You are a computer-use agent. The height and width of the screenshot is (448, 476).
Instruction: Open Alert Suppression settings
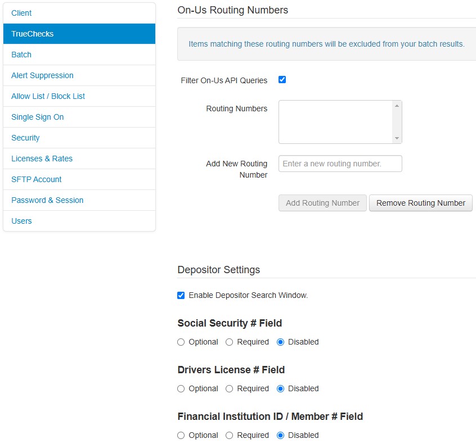[x=79, y=75]
